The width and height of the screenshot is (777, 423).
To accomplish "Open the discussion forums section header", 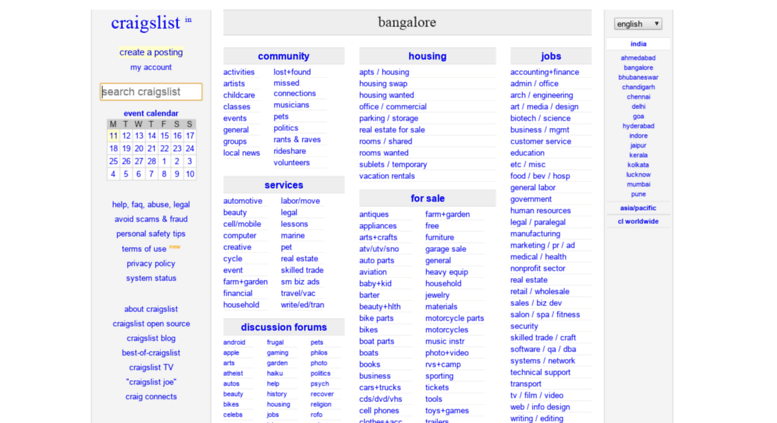I will click(283, 327).
